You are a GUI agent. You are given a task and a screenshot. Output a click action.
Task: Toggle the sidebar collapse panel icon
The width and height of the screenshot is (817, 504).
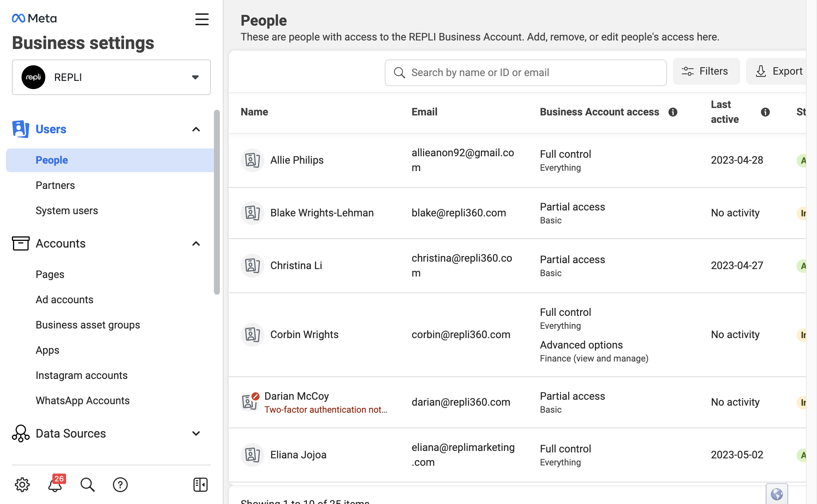tap(201, 485)
